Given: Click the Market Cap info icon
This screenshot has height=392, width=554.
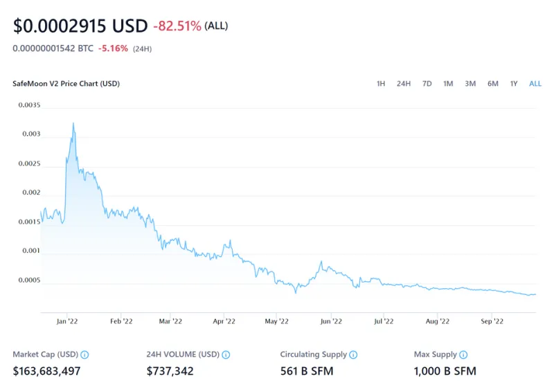Looking at the screenshot, I should pos(84,355).
